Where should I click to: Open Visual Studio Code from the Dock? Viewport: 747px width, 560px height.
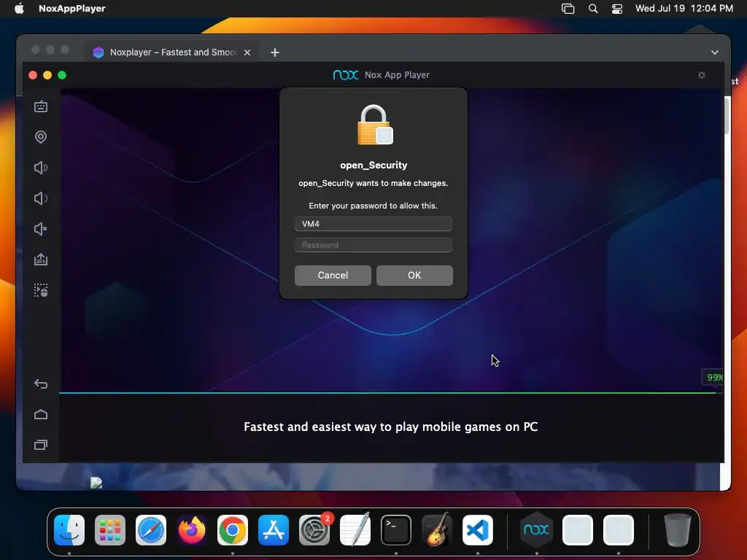478,530
